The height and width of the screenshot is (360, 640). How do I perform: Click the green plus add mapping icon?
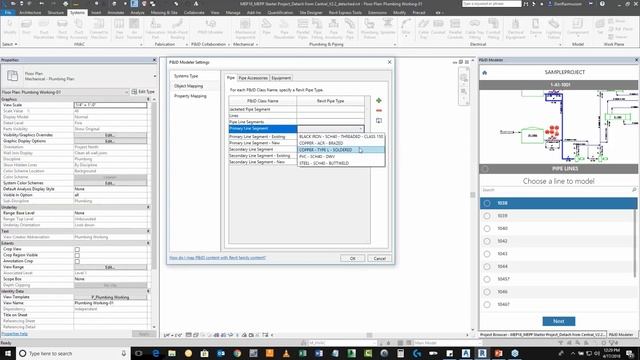[379, 100]
